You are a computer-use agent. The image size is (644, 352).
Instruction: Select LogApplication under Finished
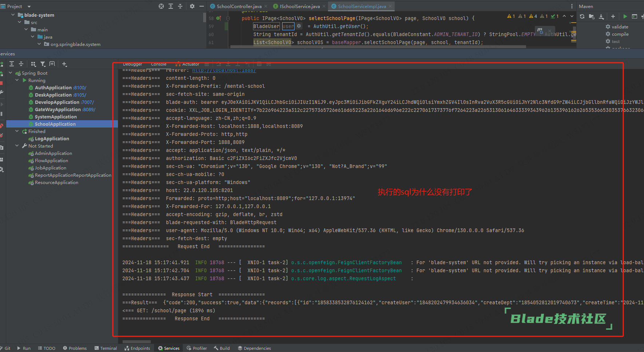[x=52, y=138]
